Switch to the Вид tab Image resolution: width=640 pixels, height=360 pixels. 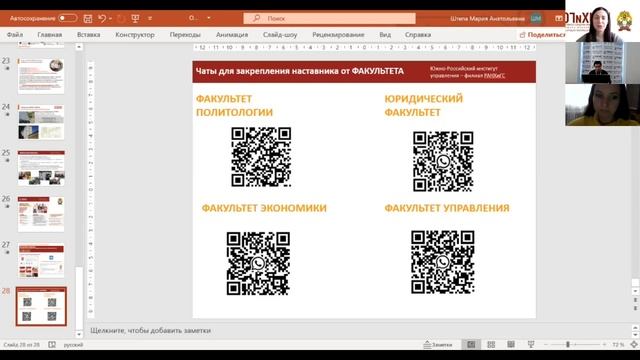[385, 35]
